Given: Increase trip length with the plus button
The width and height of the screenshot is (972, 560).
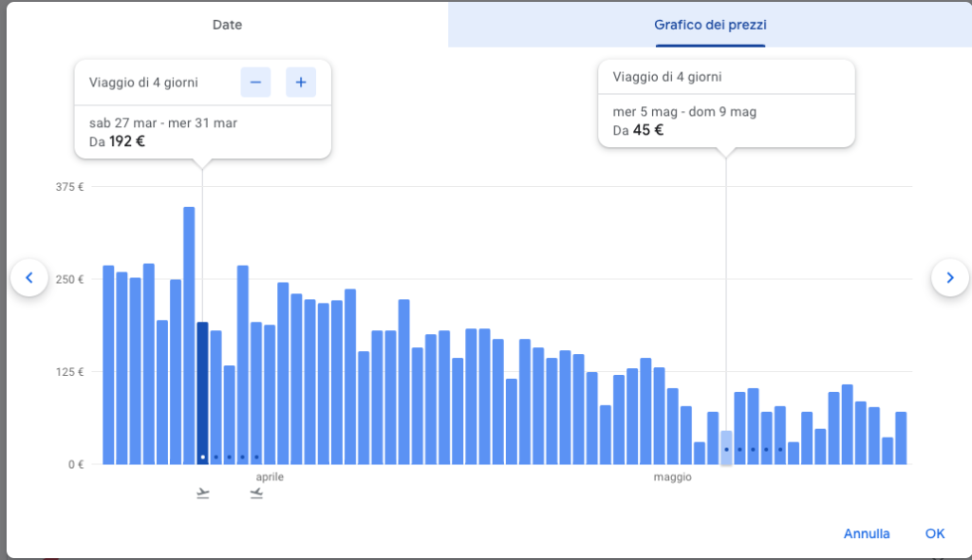Looking at the screenshot, I should tap(301, 83).
